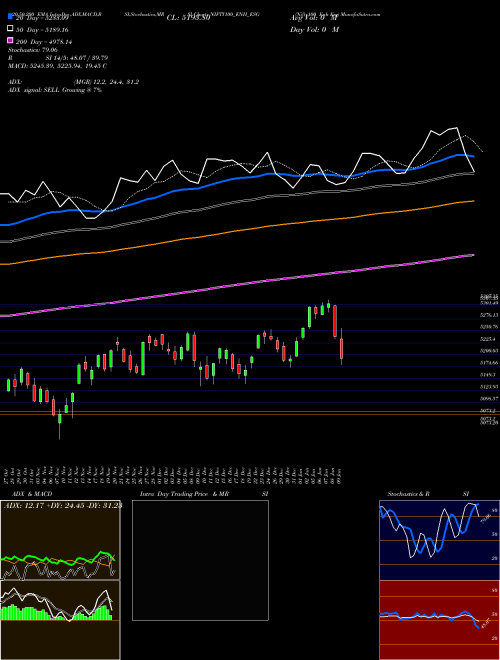
Task: Click the 'Stochastics & R' panel title
Action: 408,494
